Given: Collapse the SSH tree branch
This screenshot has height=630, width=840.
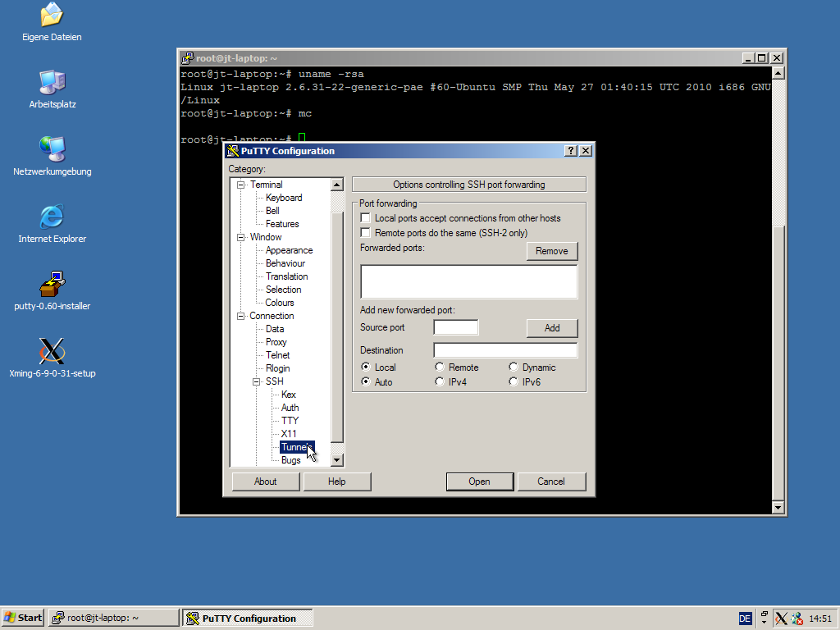Looking at the screenshot, I should point(257,381).
